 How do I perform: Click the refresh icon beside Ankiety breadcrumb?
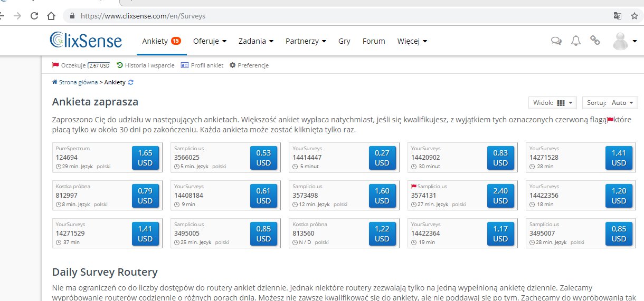tap(131, 82)
